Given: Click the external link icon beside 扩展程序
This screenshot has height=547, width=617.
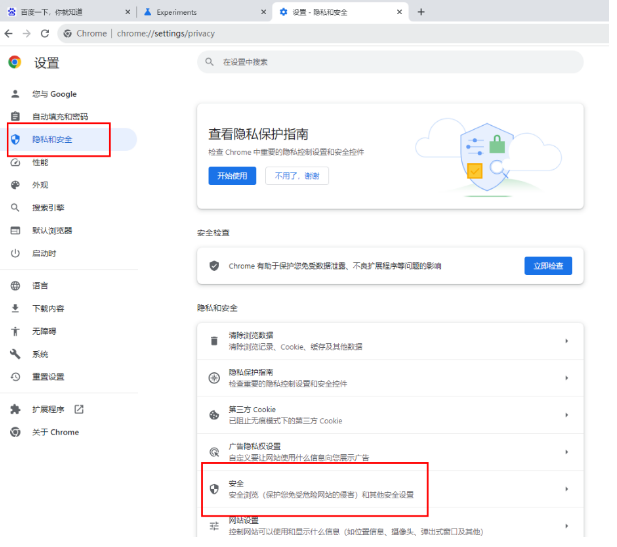Looking at the screenshot, I should [x=79, y=410].
